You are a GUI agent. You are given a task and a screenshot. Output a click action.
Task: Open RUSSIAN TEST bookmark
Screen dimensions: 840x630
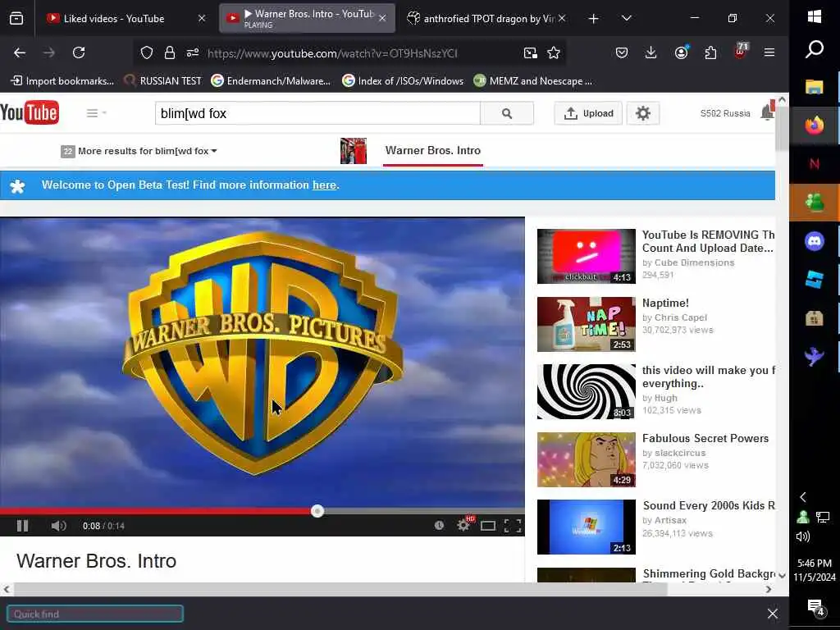pyautogui.click(x=162, y=81)
